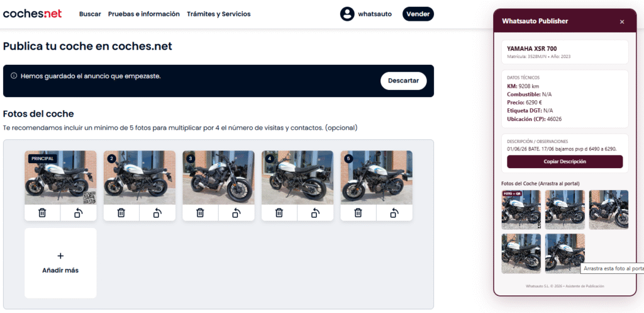Rotate photo number 5
Image resolution: width=644 pixels, height=313 pixels.
tap(394, 213)
